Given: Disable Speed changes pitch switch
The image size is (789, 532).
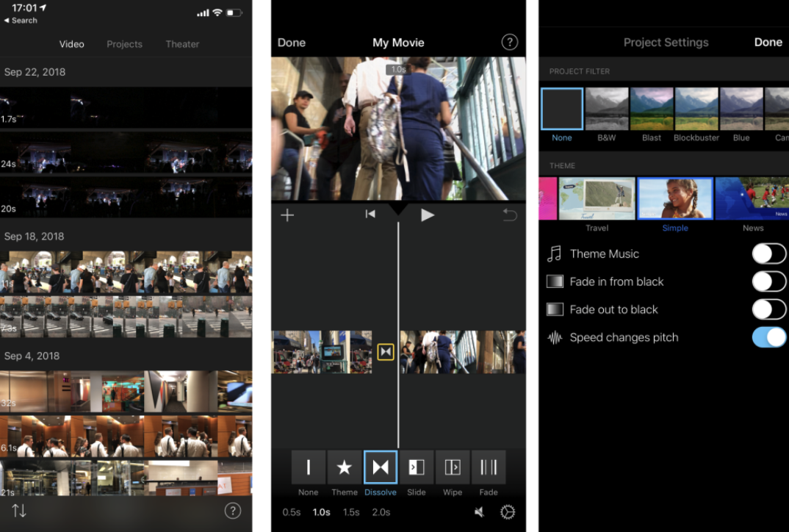Looking at the screenshot, I should point(768,337).
